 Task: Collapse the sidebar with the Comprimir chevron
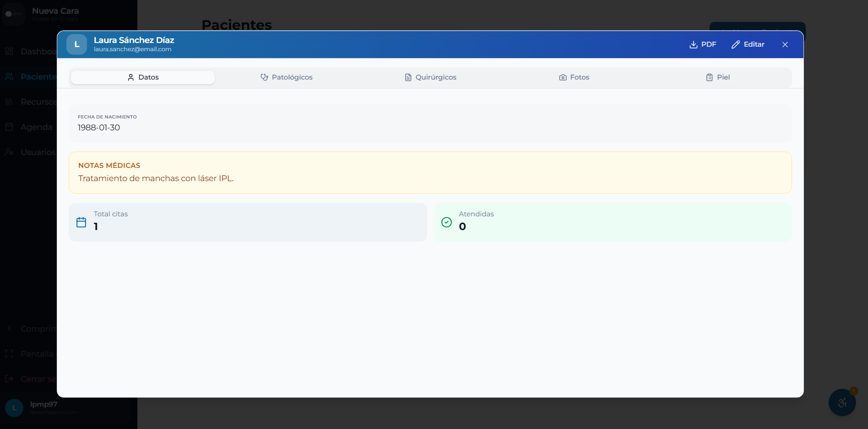click(x=9, y=328)
